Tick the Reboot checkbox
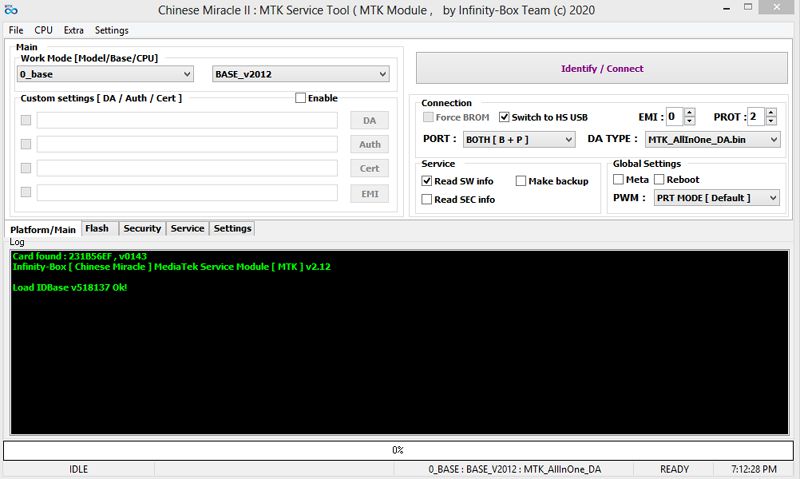The image size is (800, 479). click(x=659, y=180)
